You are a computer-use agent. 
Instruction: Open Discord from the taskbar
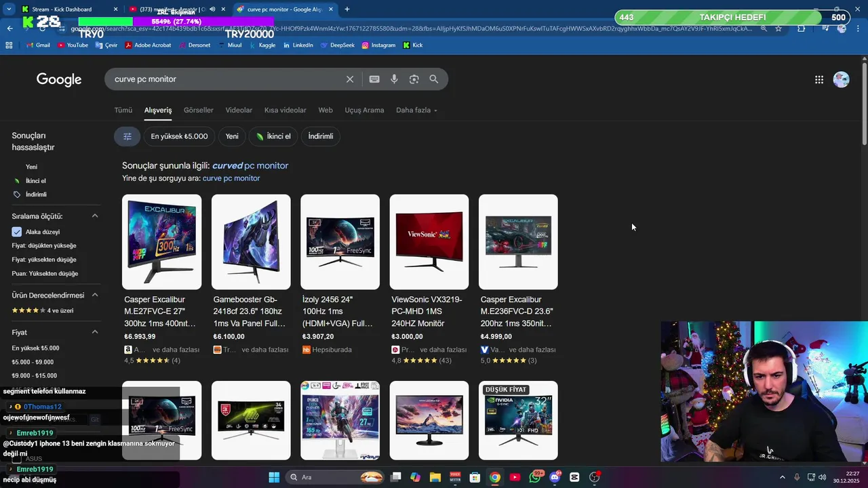(555, 477)
